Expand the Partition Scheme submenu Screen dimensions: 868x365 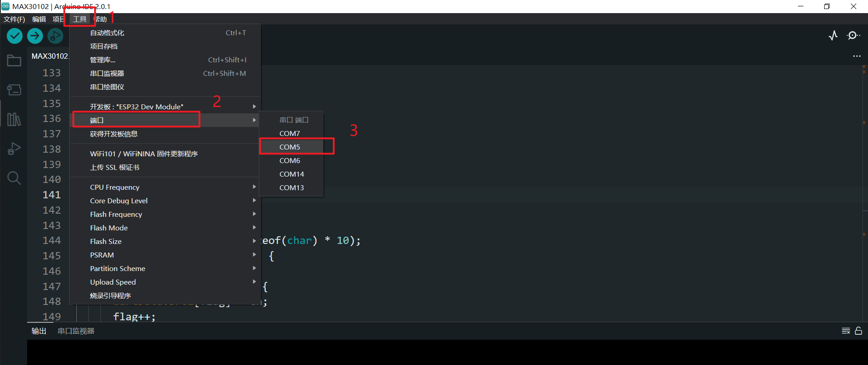[165, 268]
